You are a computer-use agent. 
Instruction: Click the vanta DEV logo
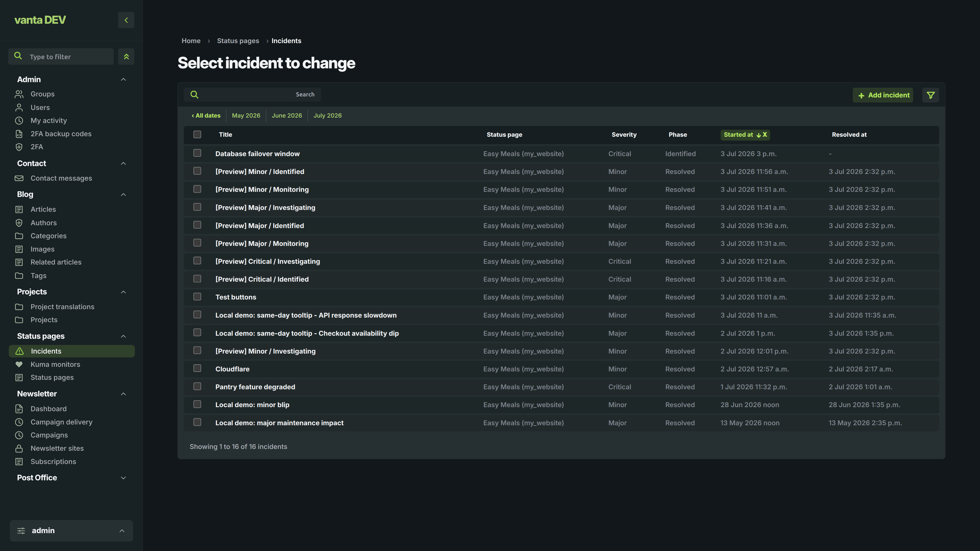[40, 20]
